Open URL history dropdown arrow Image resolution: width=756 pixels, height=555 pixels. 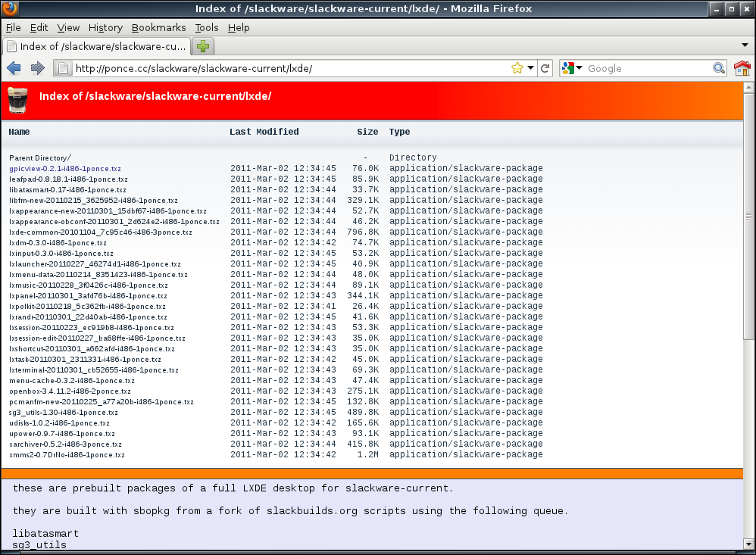pos(530,68)
